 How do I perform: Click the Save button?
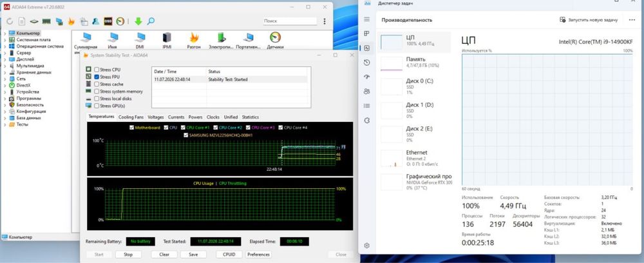[x=193, y=255]
